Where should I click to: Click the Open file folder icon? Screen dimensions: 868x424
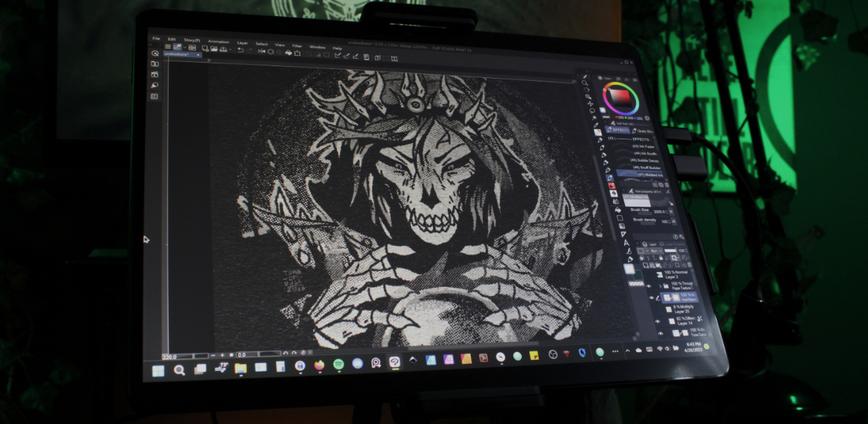click(x=214, y=49)
